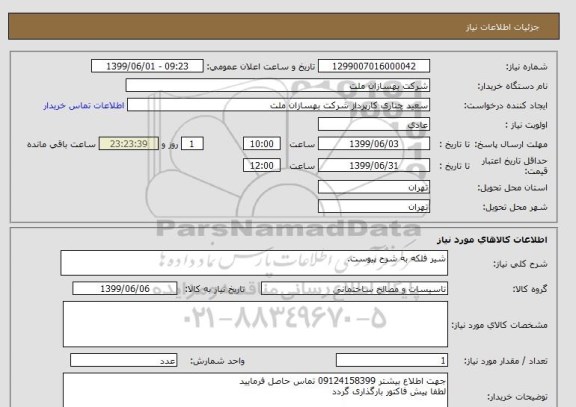Click the حداقل تاریخ اعتبار قیمت label
The image size is (576, 407).
pos(514,166)
